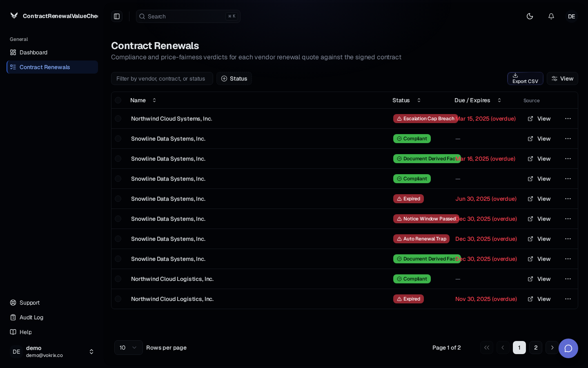The height and width of the screenshot is (368, 588).
Task: Select the Auto Renewal Trap row checkbox
Action: point(118,239)
